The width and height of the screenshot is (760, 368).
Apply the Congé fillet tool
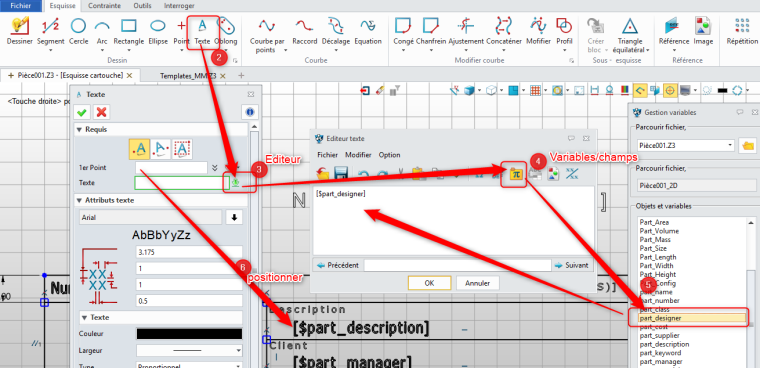click(403, 31)
